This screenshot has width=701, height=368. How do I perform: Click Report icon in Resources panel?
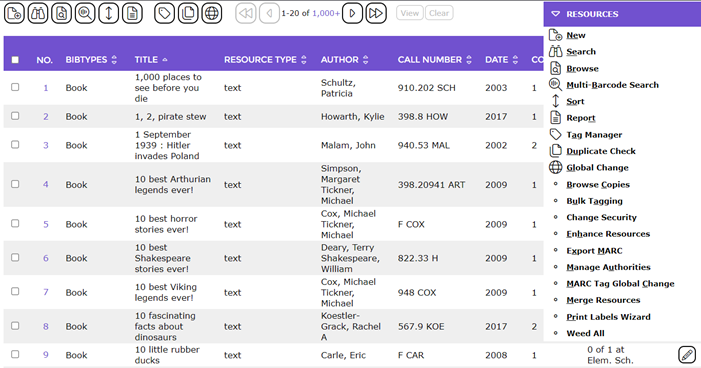click(x=555, y=118)
